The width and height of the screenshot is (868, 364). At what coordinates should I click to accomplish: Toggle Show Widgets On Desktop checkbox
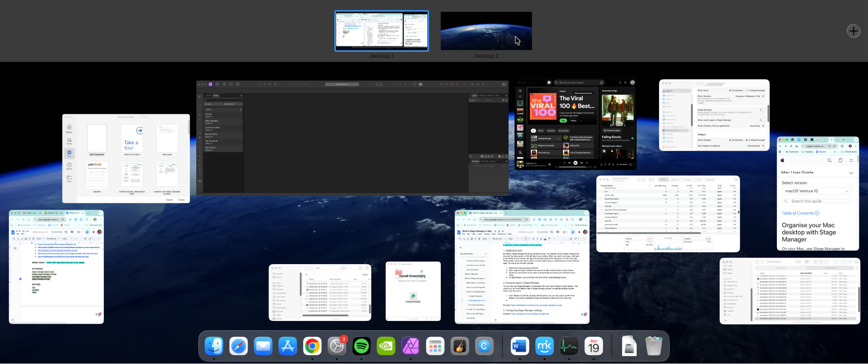[x=730, y=140]
